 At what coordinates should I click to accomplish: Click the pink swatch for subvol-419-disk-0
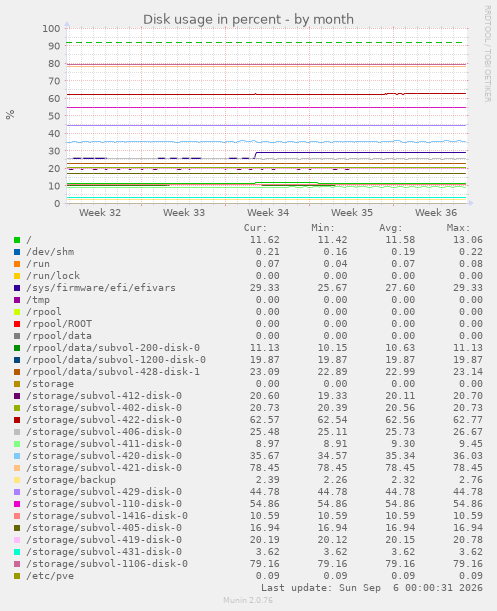click(x=17, y=540)
